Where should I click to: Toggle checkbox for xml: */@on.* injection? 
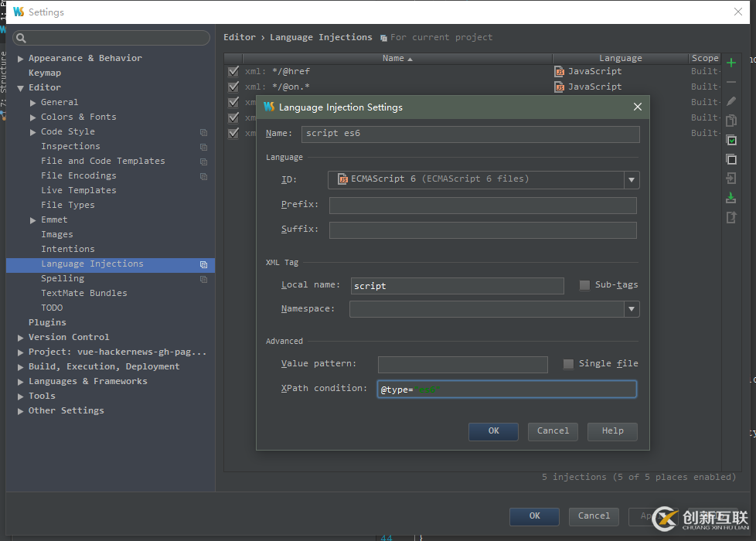233,87
